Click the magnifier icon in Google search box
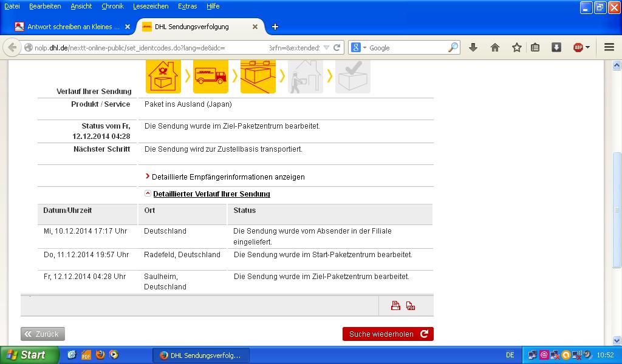The width and height of the screenshot is (622, 364). point(453,47)
